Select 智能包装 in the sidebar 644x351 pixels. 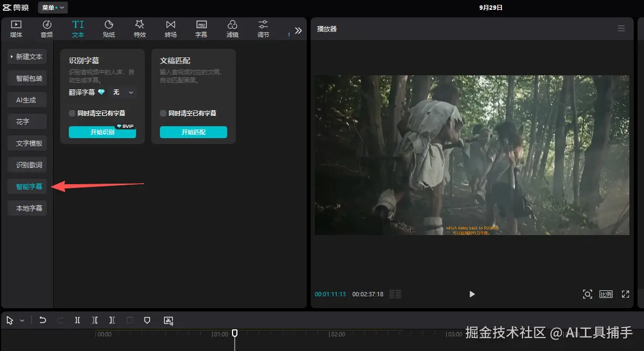coord(27,79)
